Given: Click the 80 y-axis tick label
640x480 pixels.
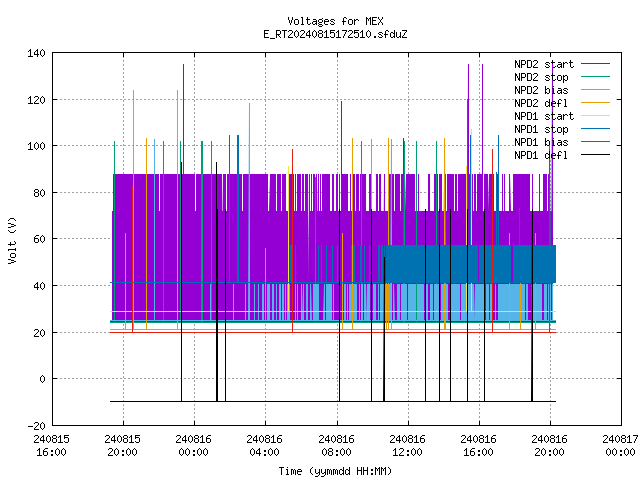Looking at the screenshot, I should coord(40,193).
